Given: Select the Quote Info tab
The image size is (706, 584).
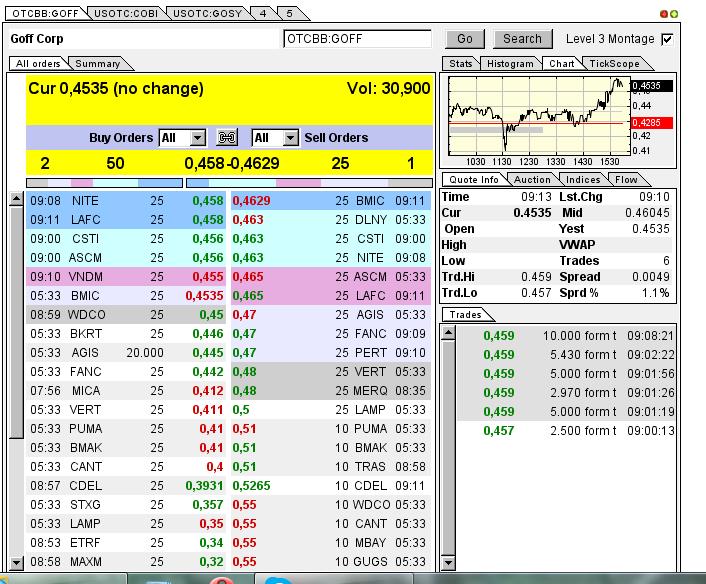Looking at the screenshot, I should pyautogui.click(x=474, y=180).
